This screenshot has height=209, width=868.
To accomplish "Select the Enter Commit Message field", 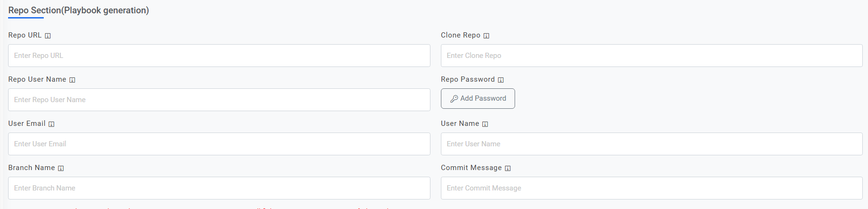I will (x=651, y=188).
